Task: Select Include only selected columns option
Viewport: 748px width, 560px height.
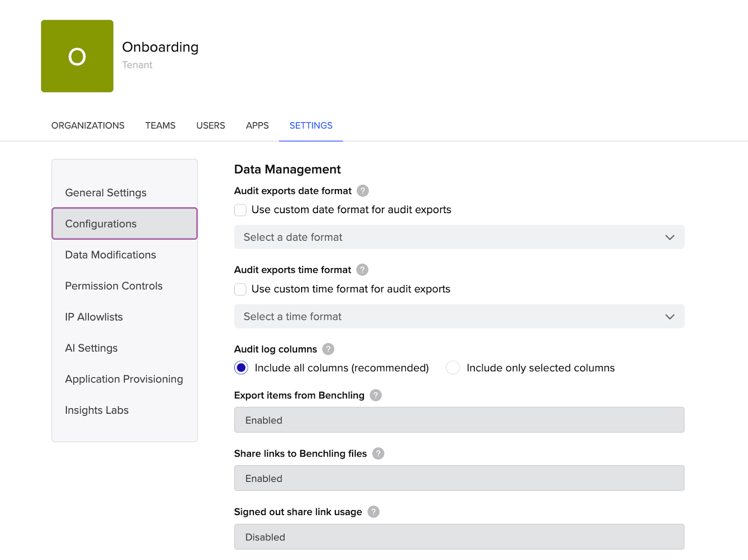Action: [453, 368]
